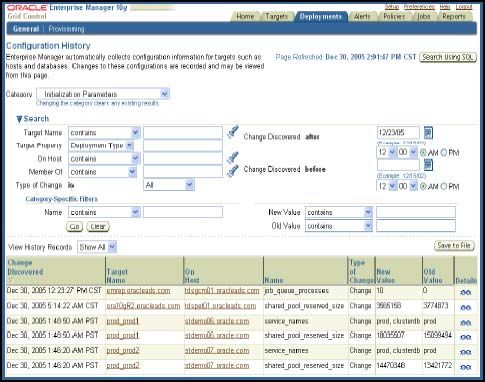The image size is (485, 382).
Task: Open the Preferences link
Action: point(419,7)
